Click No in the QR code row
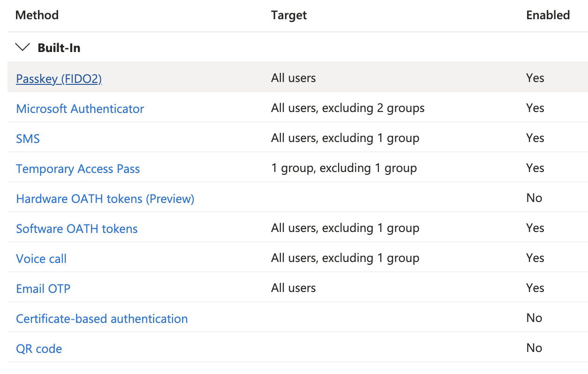588x374 pixels. point(534,347)
